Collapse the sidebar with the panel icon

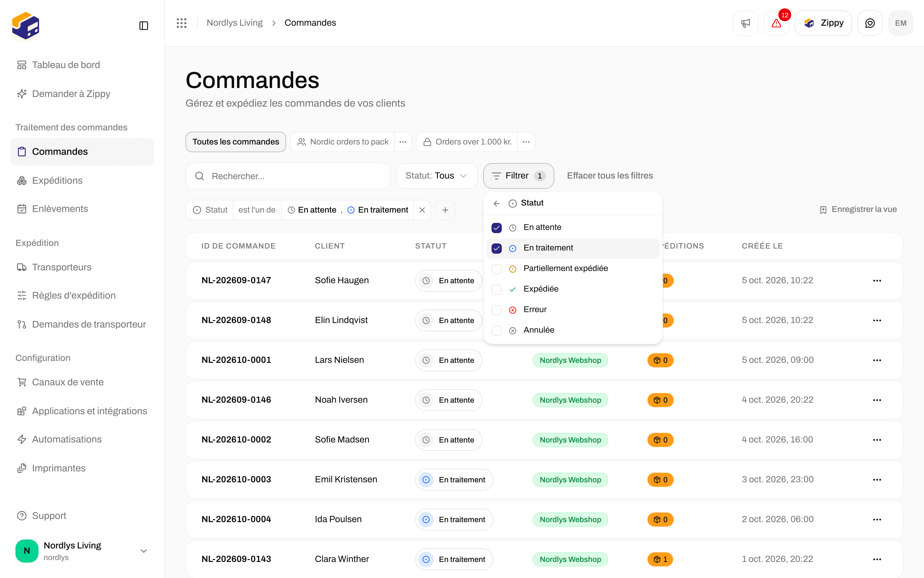pos(143,26)
